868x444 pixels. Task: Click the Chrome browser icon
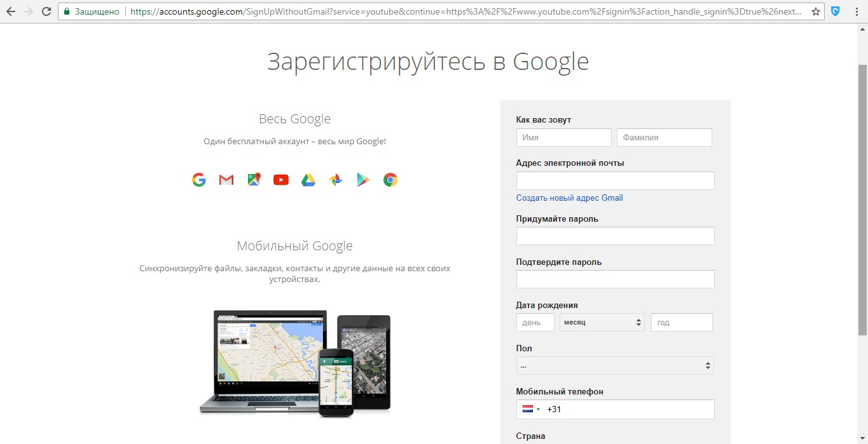(x=390, y=180)
